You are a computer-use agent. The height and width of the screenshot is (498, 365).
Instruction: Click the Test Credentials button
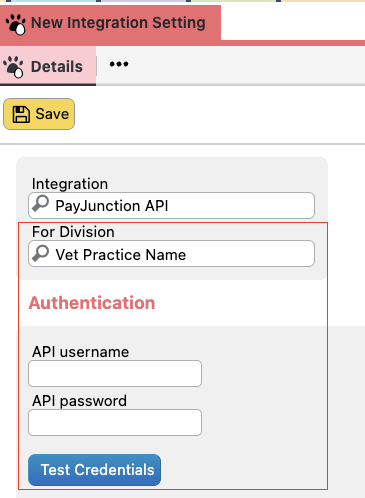(x=95, y=470)
